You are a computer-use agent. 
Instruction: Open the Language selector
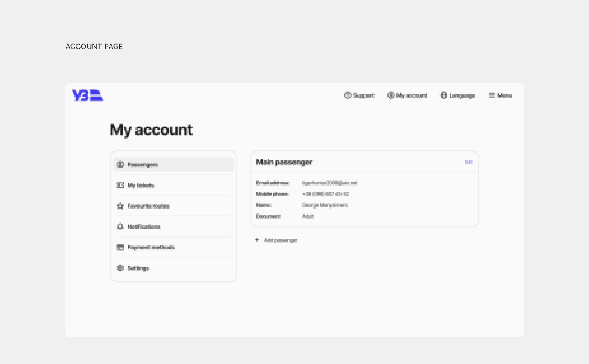pyautogui.click(x=458, y=95)
